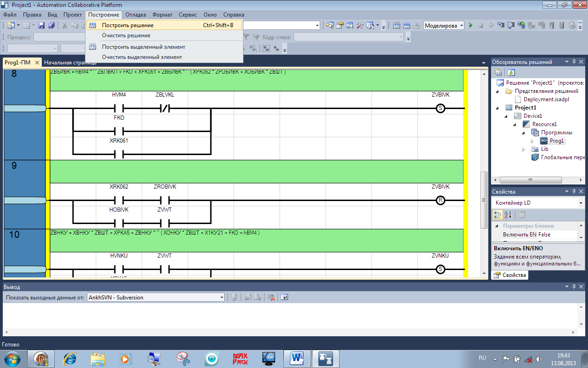
Task: Expand the Lib tree node
Action: 524,149
